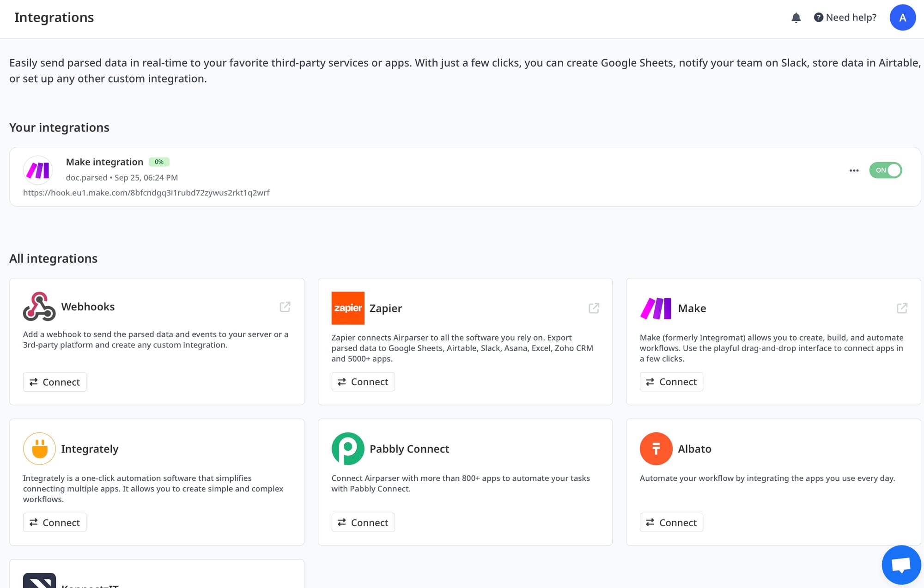Screen dimensions: 924x588
Task: Open the live chat bubble
Action: (901, 564)
